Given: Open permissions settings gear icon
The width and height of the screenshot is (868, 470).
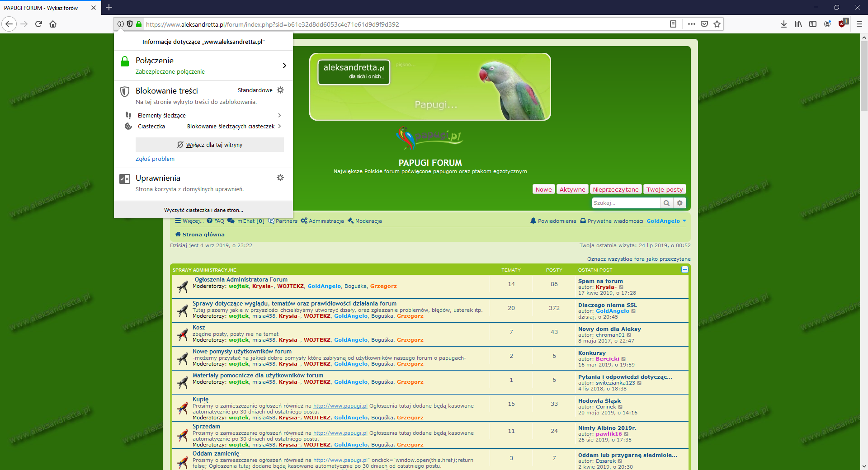Looking at the screenshot, I should pyautogui.click(x=280, y=178).
